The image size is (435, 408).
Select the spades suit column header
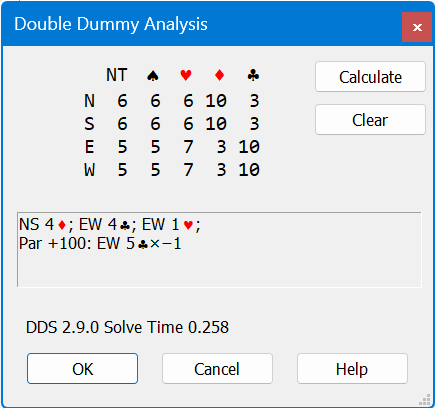[x=153, y=75]
